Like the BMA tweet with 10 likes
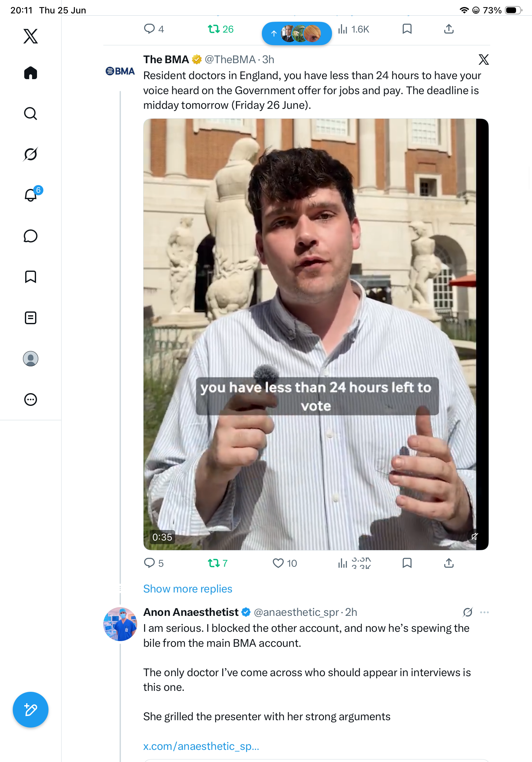 click(284, 563)
